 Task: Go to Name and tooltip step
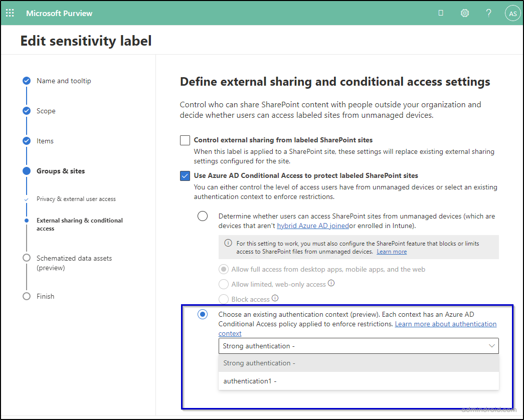pos(64,81)
